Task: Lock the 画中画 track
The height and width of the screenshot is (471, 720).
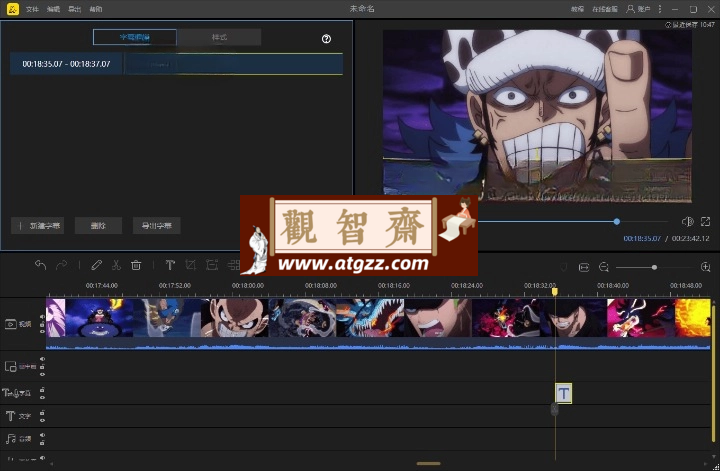Action: click(42, 366)
